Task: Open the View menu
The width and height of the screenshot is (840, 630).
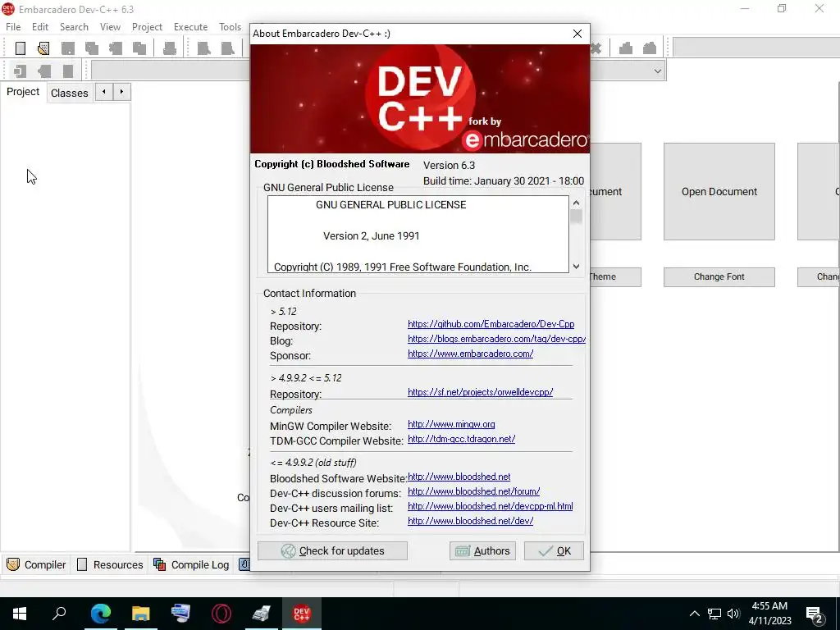Action: 111,27
